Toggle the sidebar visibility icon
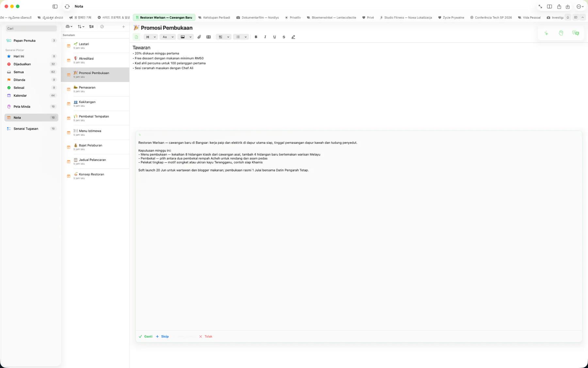This screenshot has width=588, height=368. click(55, 7)
